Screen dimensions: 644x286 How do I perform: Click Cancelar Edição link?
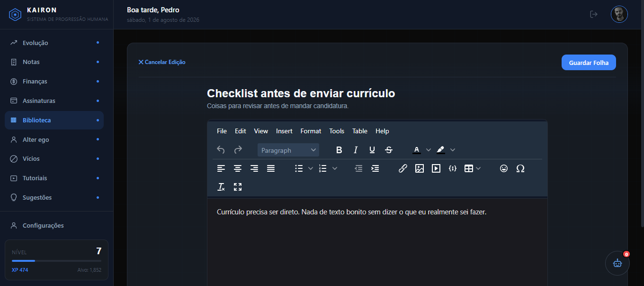162,62
